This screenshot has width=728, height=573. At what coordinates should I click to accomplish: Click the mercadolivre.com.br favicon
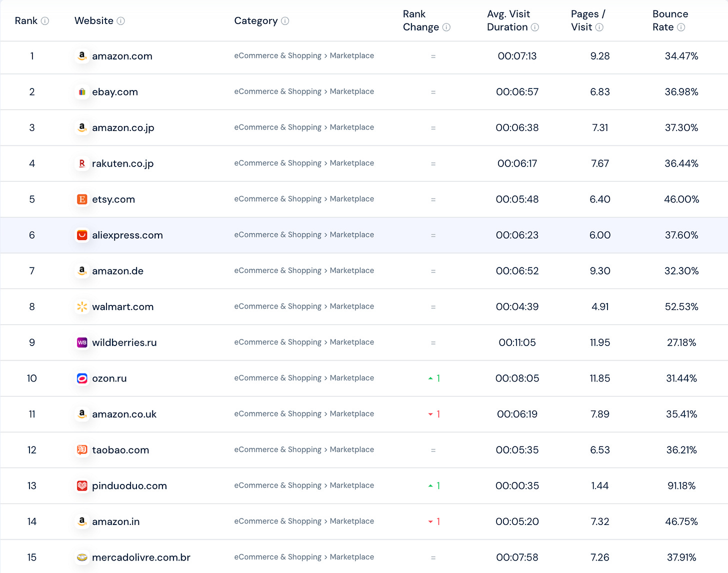pos(82,557)
